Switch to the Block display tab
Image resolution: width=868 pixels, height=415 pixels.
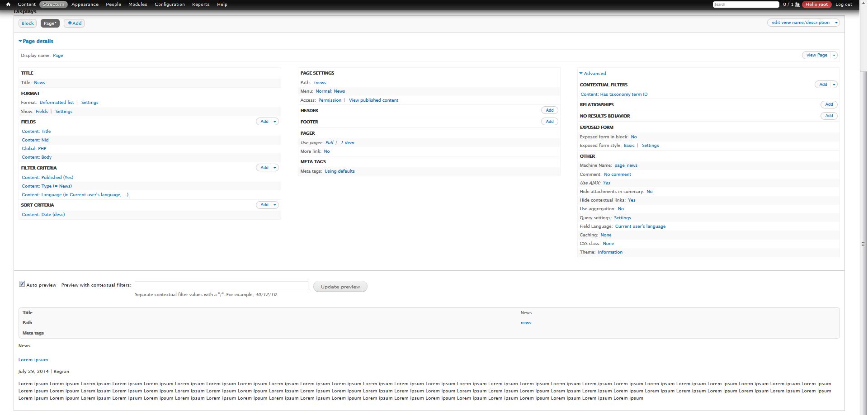(28, 24)
